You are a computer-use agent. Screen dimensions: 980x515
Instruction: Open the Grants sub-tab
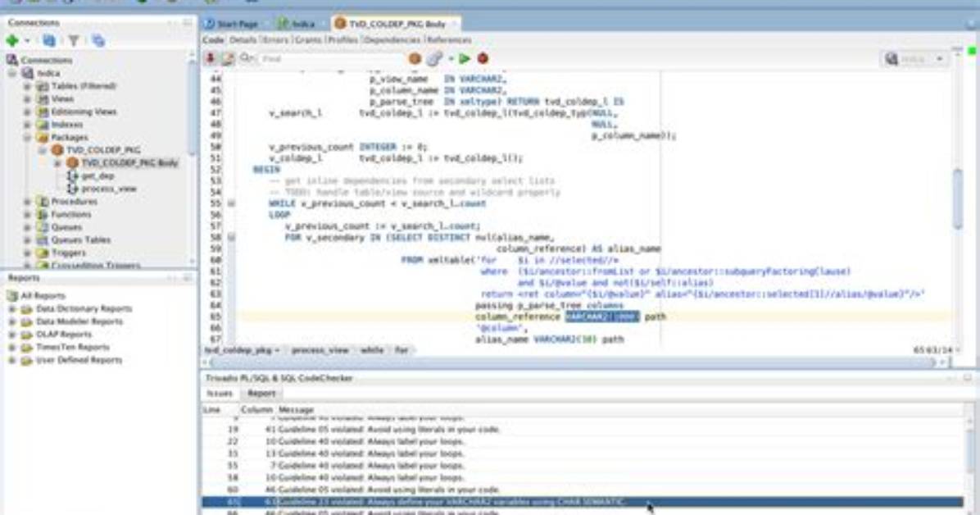click(308, 40)
